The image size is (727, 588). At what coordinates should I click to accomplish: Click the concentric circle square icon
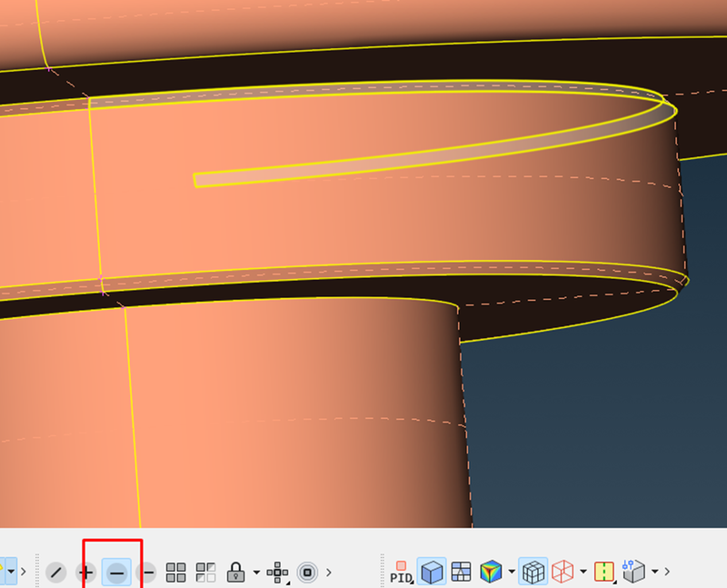coord(307,573)
